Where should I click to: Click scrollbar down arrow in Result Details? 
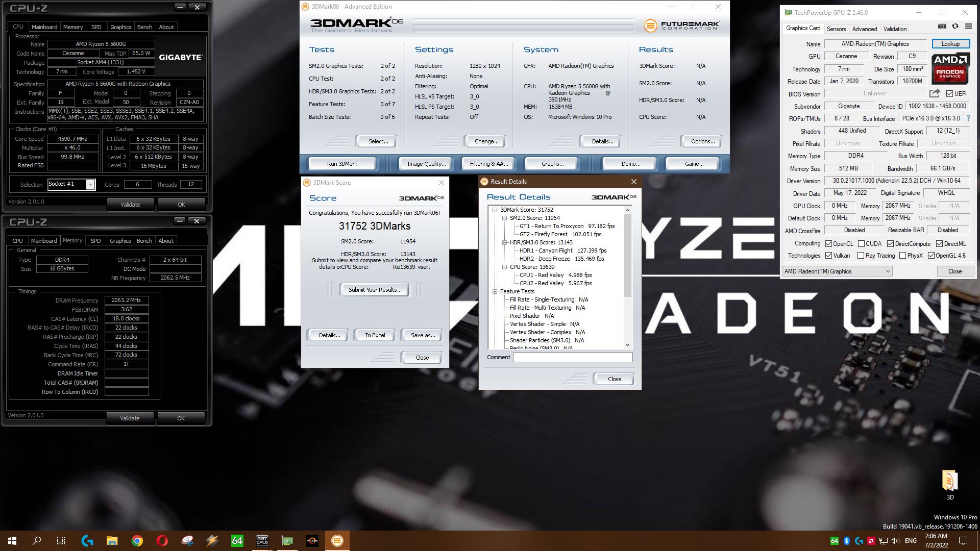coord(628,345)
